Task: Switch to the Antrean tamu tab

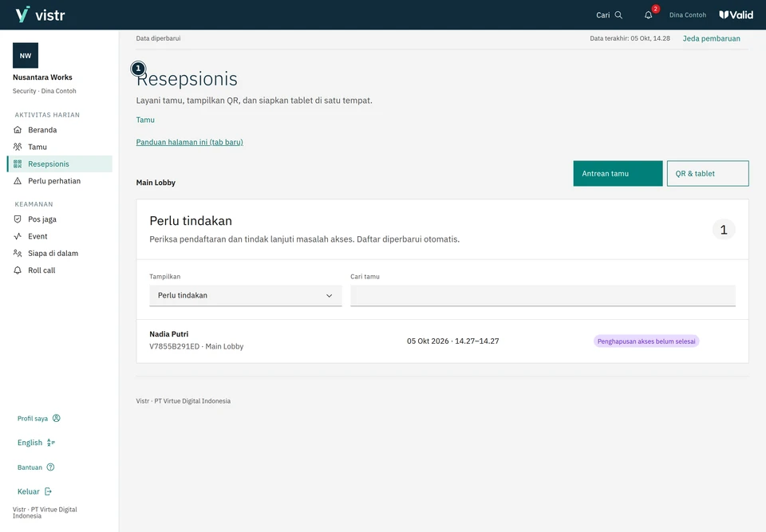Action: (618, 173)
